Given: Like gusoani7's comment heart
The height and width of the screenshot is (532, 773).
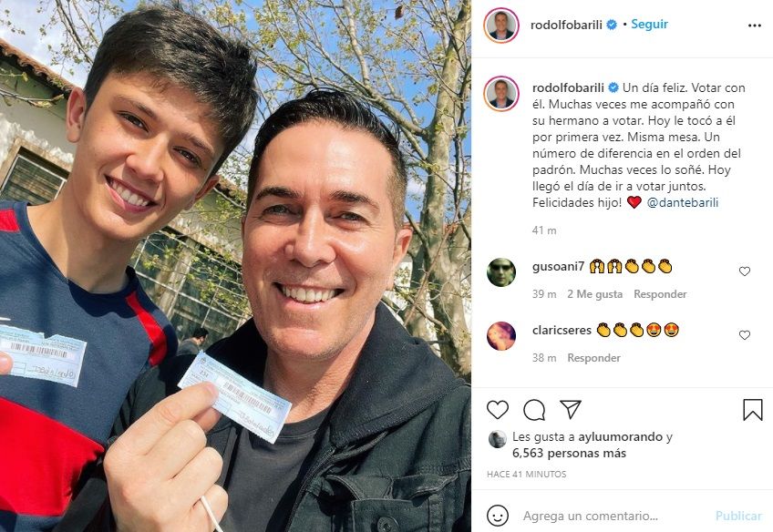Looking at the screenshot, I should click(x=745, y=271).
